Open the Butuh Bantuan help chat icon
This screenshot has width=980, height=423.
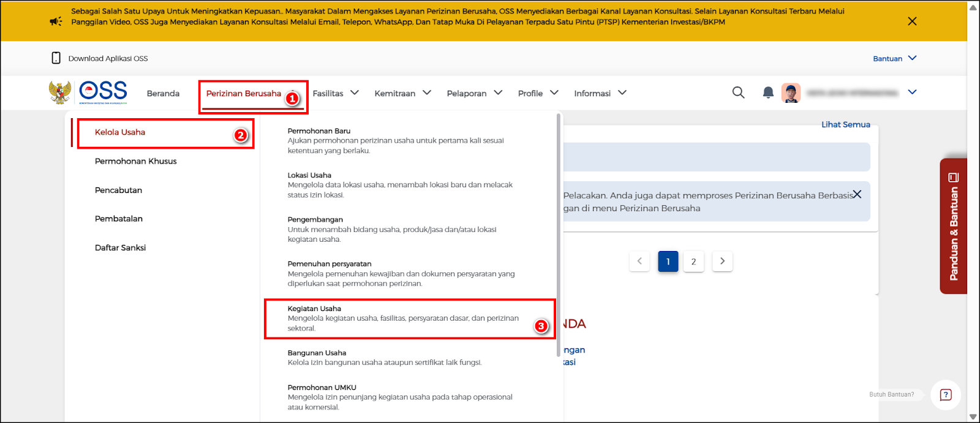[945, 395]
